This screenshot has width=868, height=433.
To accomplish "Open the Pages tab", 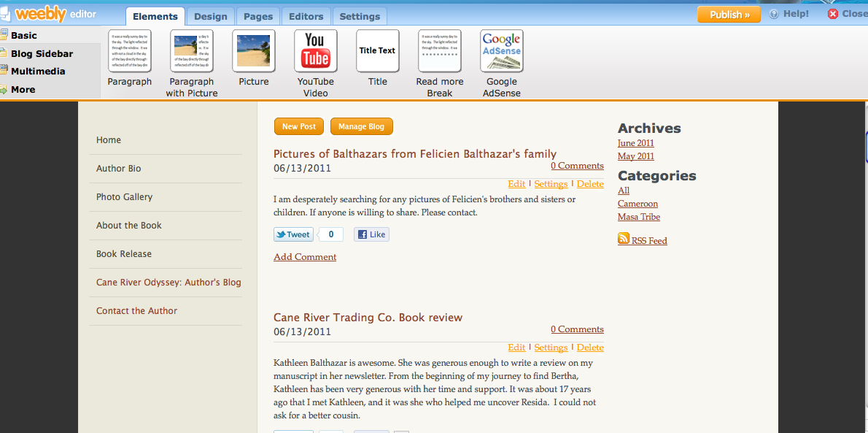I will (x=258, y=16).
